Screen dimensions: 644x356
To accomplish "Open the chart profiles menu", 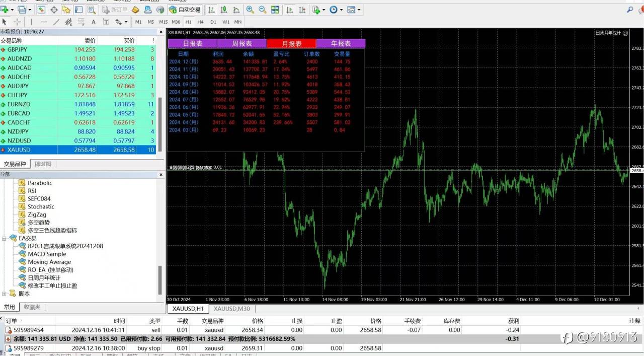I will 22,10.
